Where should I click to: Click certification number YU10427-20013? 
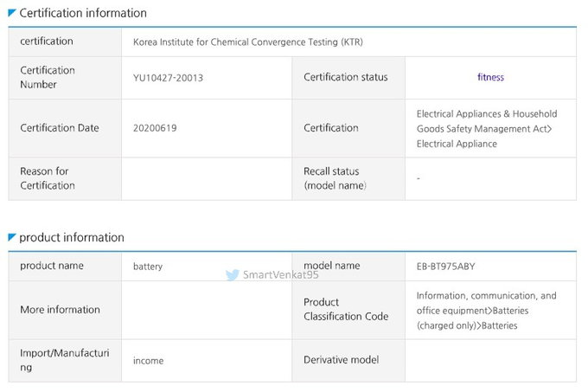(169, 78)
